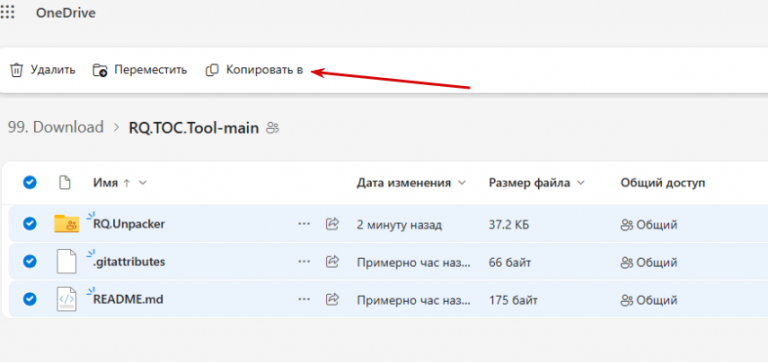Screen dimensions: 768x362
Task: Uncheck the RQ.Unpacker row checkbox
Action: pyautogui.click(x=30, y=224)
